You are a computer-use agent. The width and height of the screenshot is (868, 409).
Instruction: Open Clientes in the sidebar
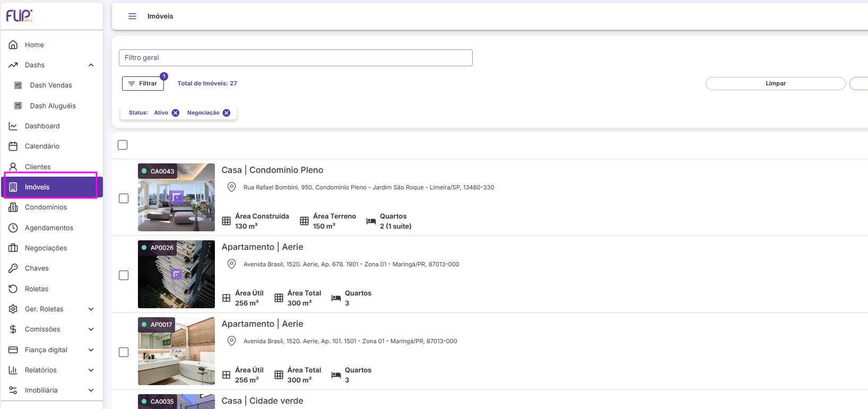tap(51, 167)
